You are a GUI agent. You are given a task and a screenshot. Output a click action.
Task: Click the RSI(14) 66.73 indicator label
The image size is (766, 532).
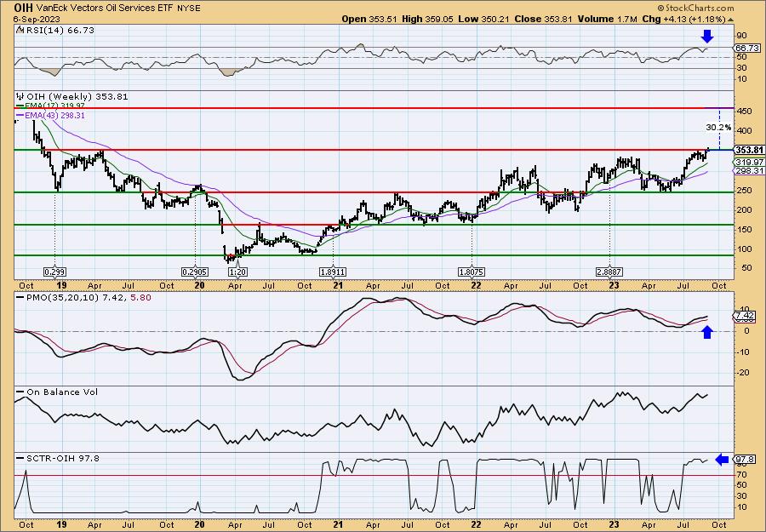pos(59,31)
